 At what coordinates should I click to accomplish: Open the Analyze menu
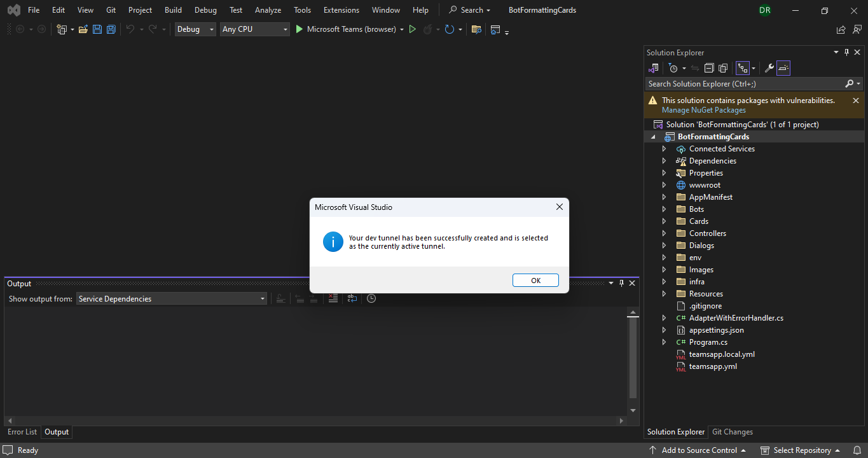[268, 10]
